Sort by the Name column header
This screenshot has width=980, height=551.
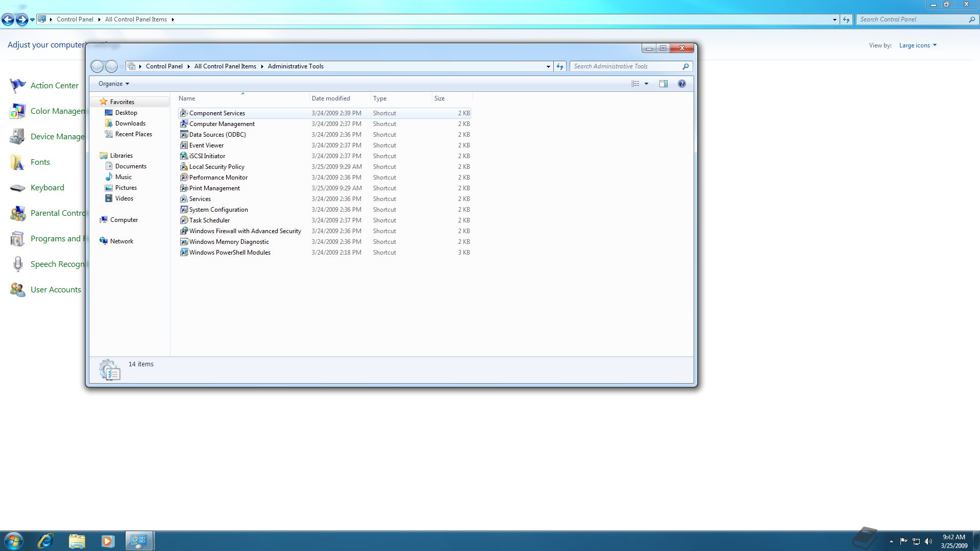(x=242, y=98)
